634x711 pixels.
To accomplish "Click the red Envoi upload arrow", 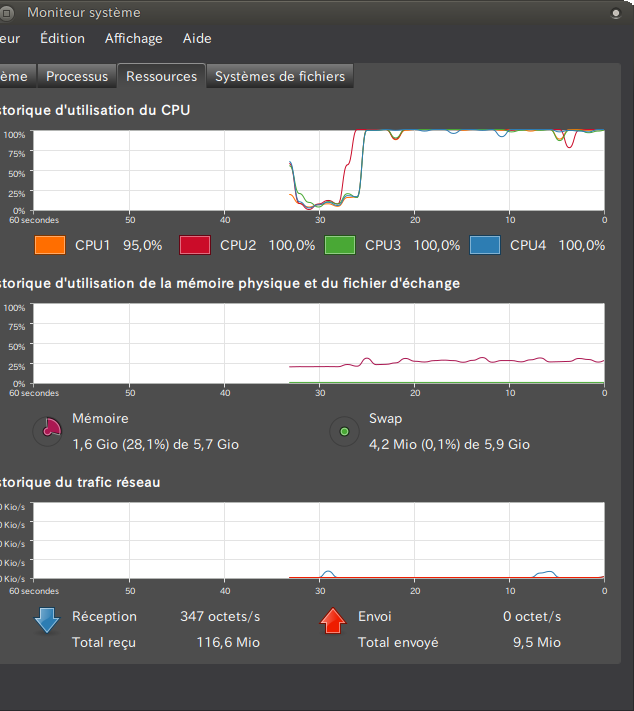I will coord(332,620).
